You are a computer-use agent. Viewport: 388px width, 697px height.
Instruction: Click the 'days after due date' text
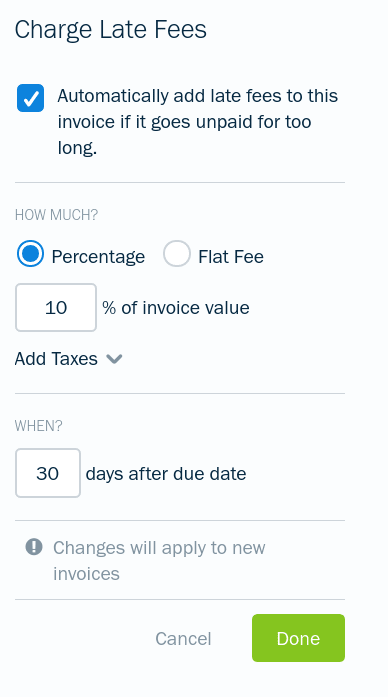166,474
